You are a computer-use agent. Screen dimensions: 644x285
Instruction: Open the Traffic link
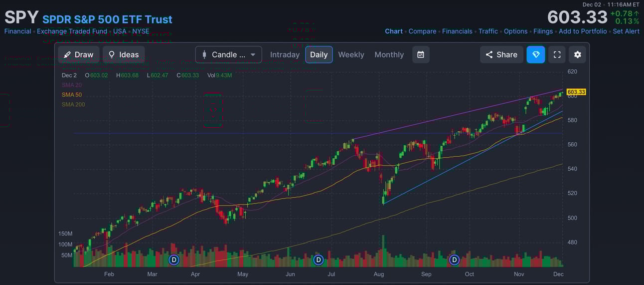[488, 31]
